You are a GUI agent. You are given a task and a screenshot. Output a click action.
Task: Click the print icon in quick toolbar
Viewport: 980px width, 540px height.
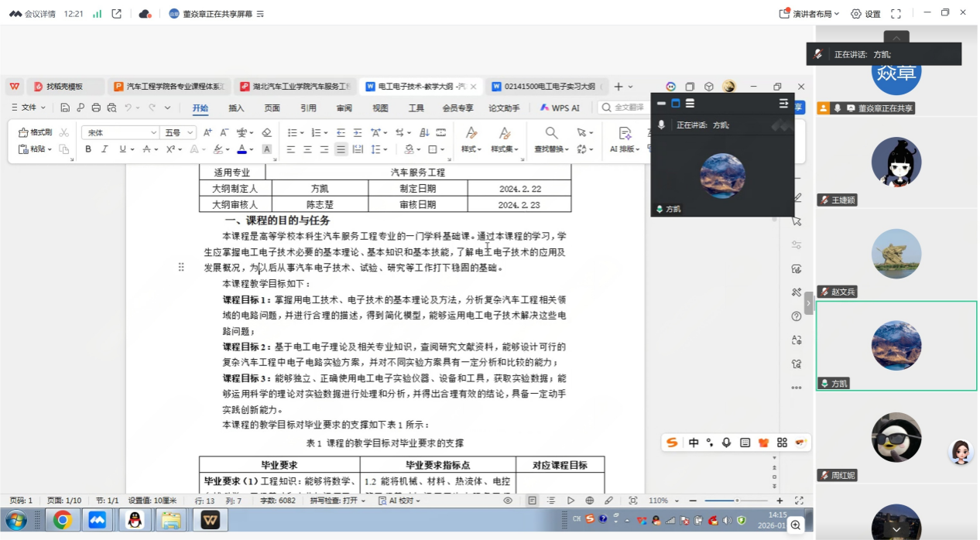pyautogui.click(x=96, y=108)
